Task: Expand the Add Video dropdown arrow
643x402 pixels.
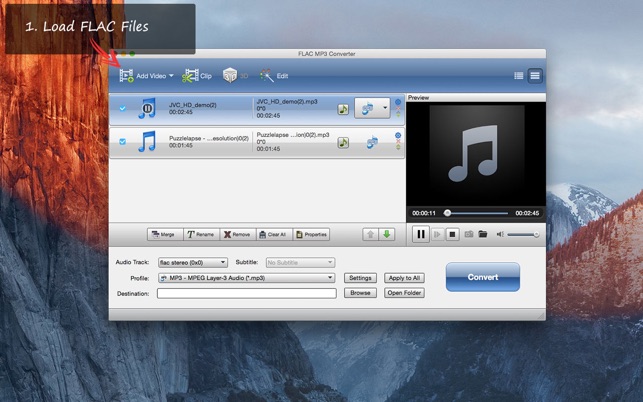Action: 171,76
